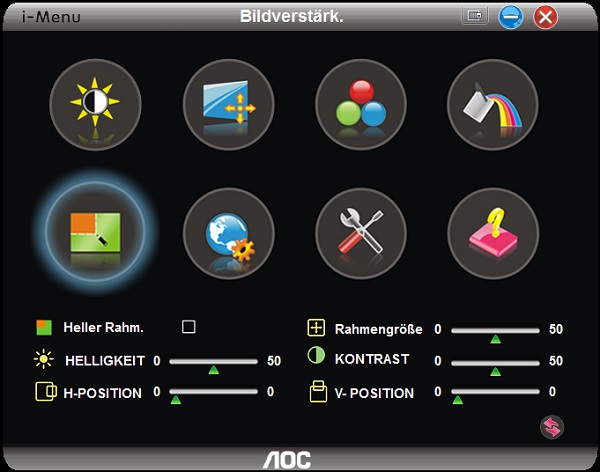The width and height of the screenshot is (600, 472).
Task: Click the H-POSITION label
Action: click(x=103, y=393)
